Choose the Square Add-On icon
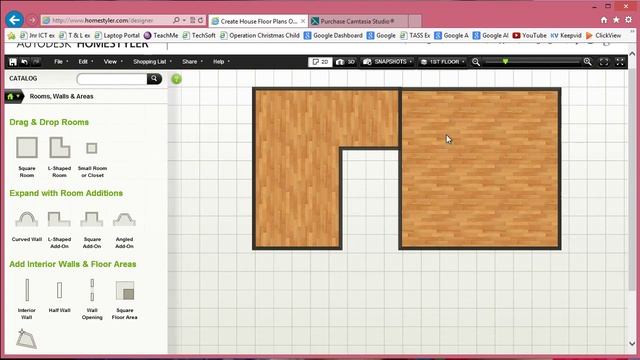The image size is (640, 360). point(92,219)
